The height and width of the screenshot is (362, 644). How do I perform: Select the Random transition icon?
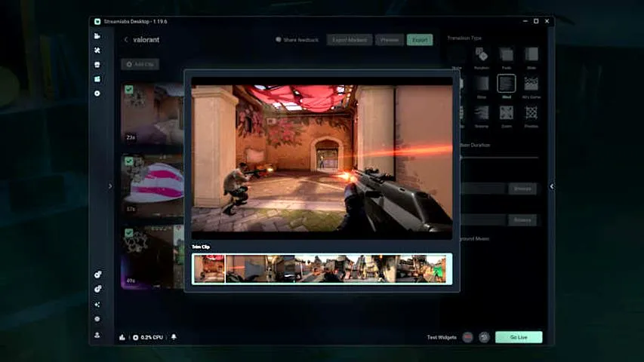pos(481,54)
